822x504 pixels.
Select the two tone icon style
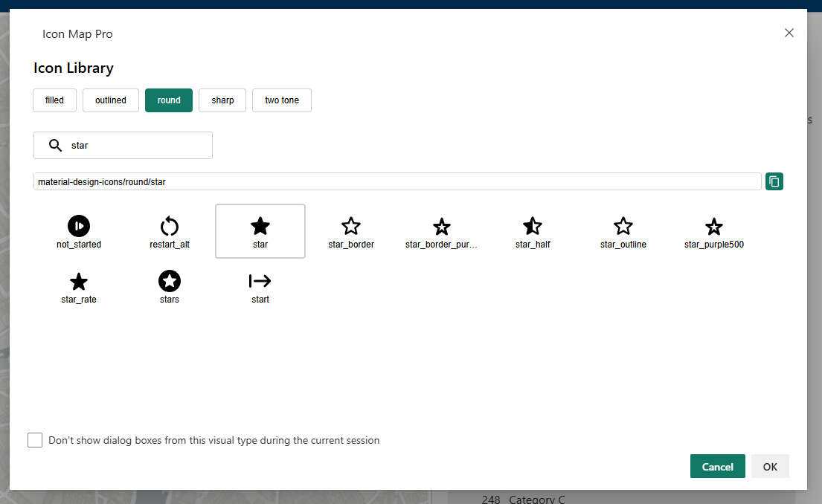point(281,100)
